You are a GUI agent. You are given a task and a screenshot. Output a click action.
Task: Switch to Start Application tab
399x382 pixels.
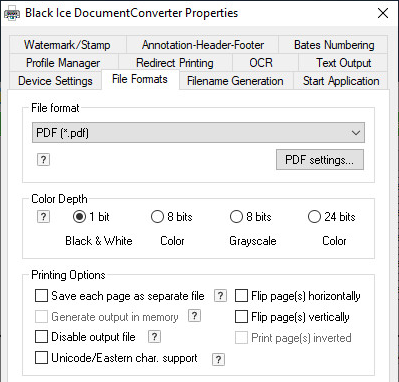tap(341, 81)
